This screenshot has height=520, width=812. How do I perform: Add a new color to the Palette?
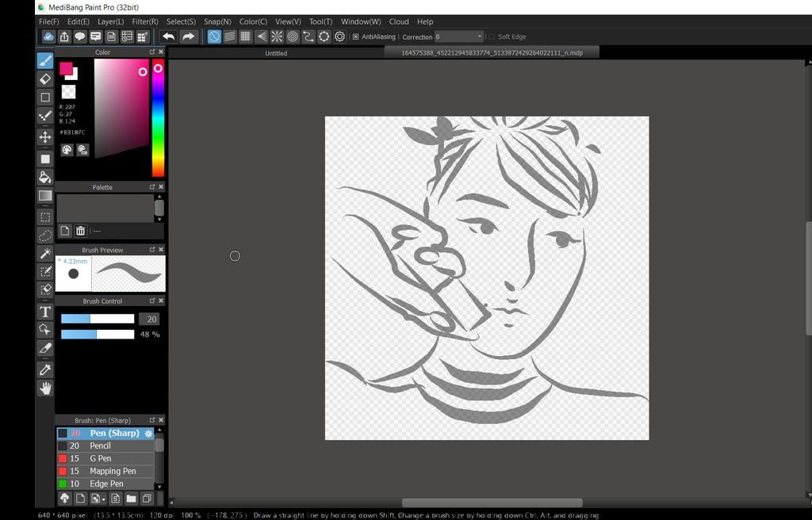tap(65, 231)
